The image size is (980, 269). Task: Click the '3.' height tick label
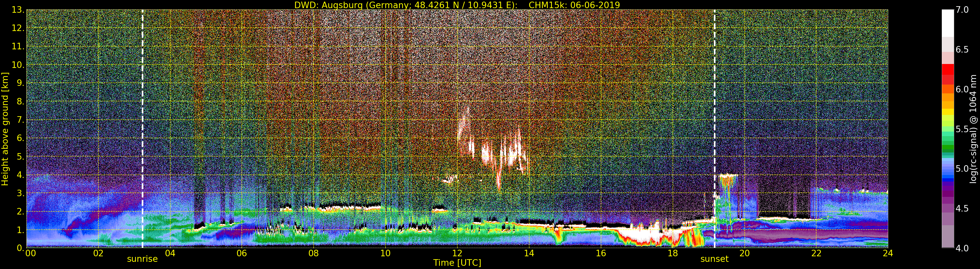pyautogui.click(x=21, y=193)
